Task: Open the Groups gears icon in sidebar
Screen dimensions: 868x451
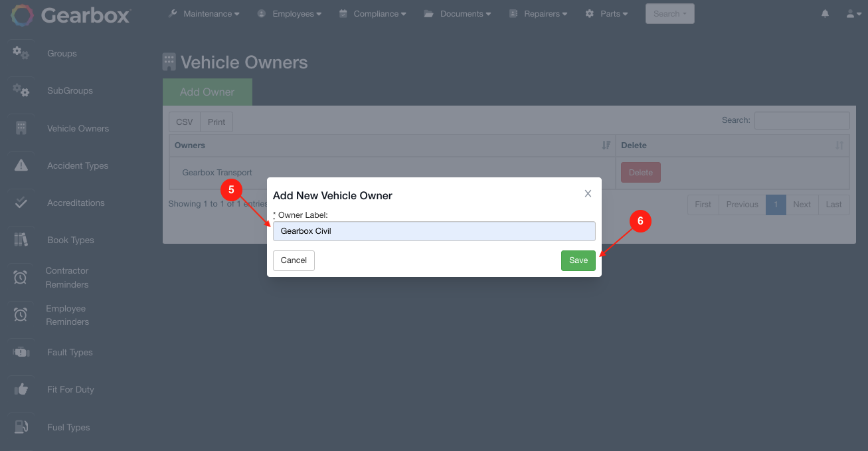Action: [x=21, y=52]
